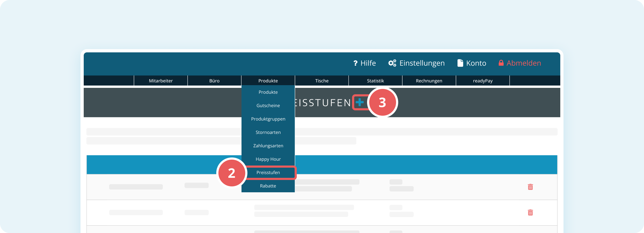Click the question mark help icon
Screen dimensions: 644x233
(356, 63)
